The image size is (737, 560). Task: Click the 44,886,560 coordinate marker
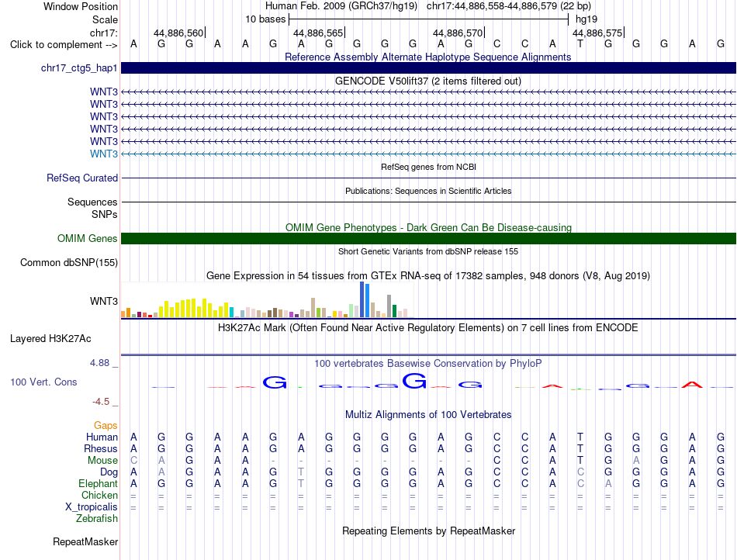(x=178, y=33)
